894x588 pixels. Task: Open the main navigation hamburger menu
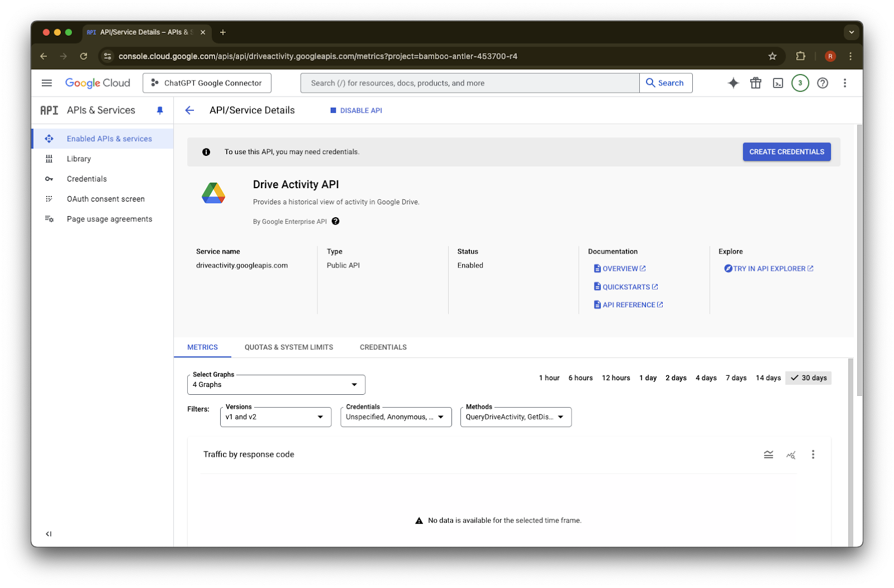[x=47, y=83]
